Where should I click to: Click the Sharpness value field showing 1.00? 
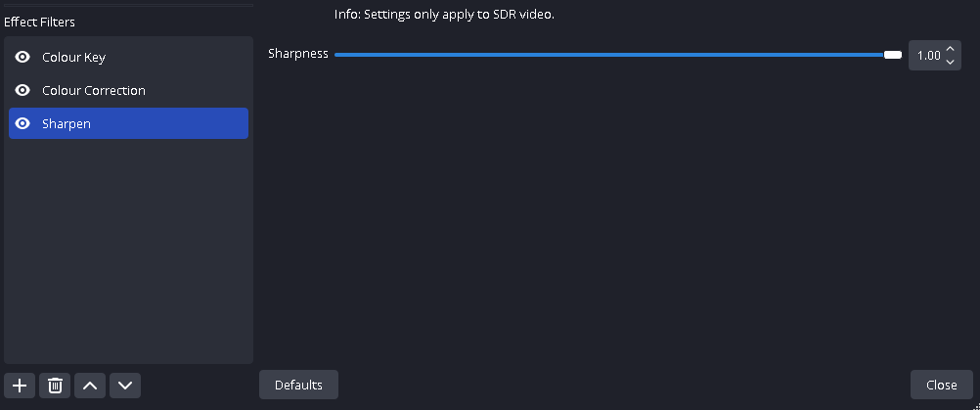(x=928, y=56)
